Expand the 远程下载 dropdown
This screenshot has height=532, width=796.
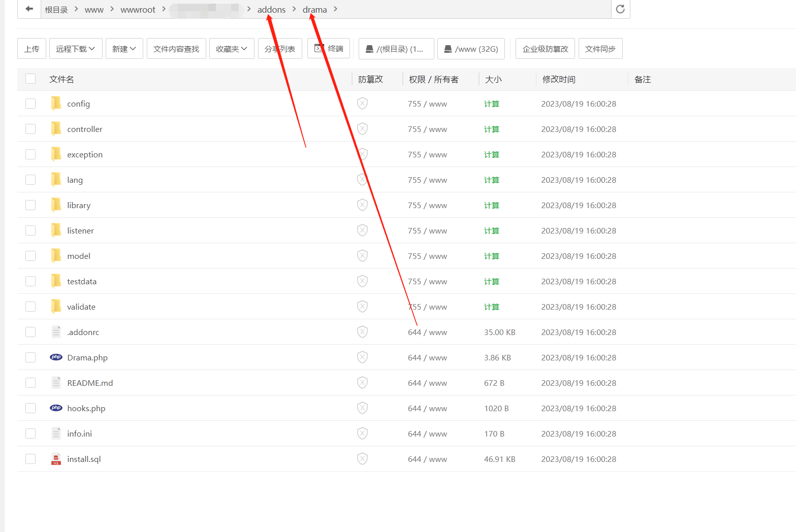(75, 48)
